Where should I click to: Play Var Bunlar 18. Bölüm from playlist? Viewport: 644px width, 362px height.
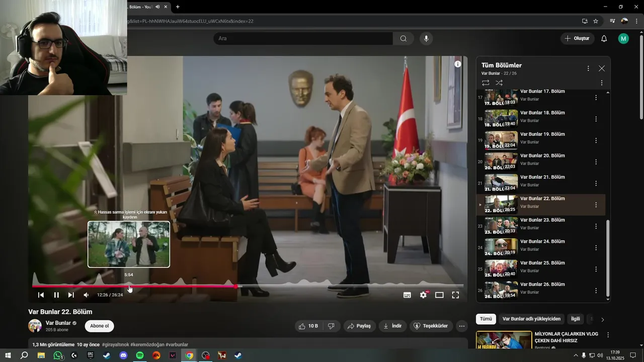(540, 119)
